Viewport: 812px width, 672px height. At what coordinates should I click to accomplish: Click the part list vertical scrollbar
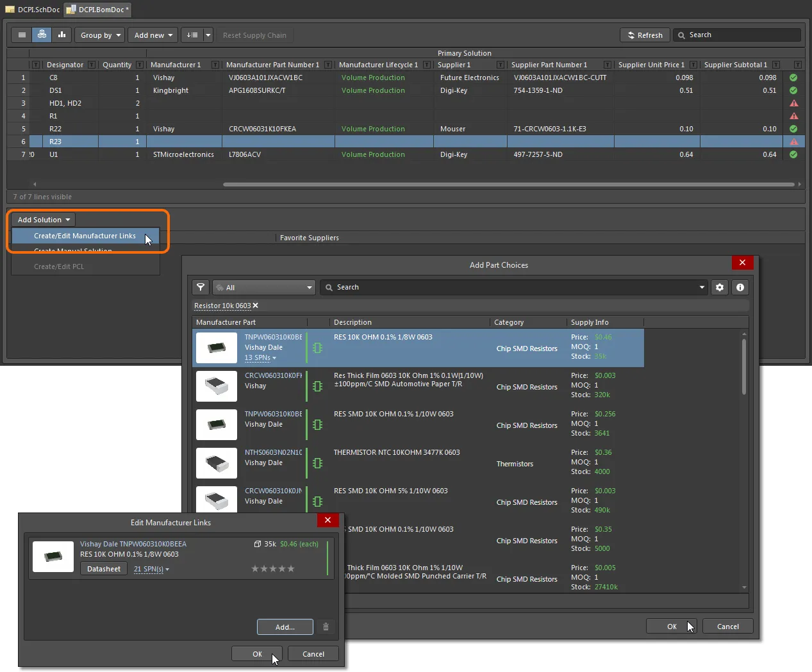point(744,367)
